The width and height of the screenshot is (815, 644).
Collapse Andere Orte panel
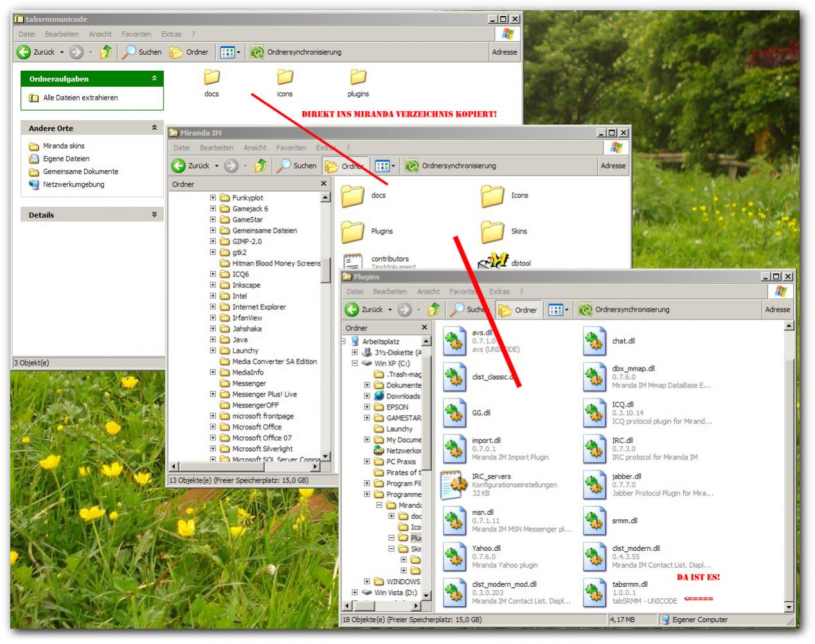[154, 128]
